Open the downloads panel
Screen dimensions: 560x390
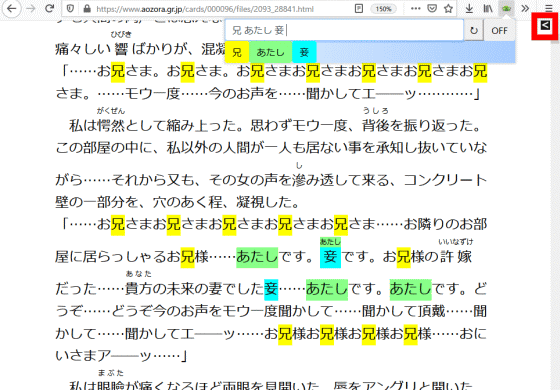[x=469, y=9]
